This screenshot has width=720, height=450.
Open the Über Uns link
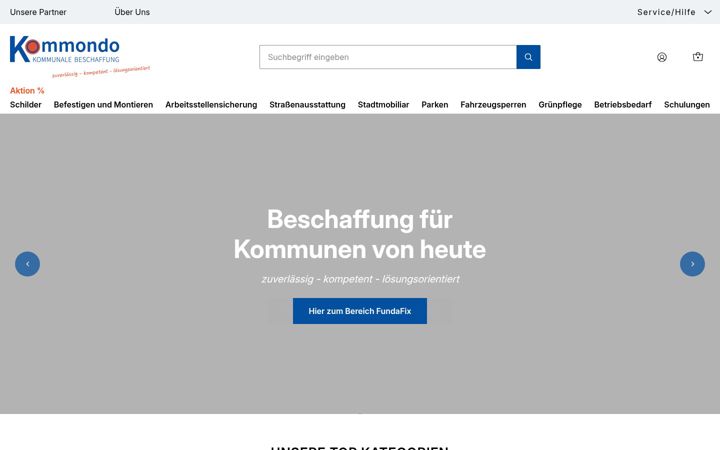132,12
